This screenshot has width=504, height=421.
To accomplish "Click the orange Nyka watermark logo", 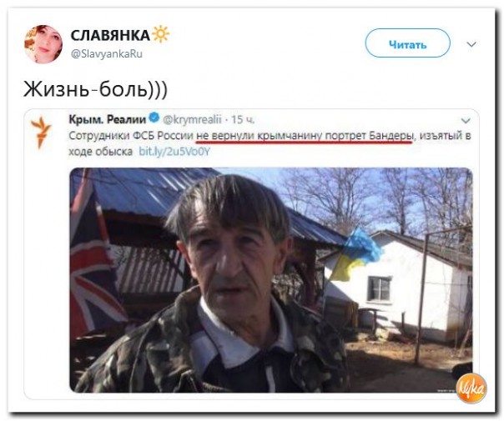I will pyautogui.click(x=471, y=388).
